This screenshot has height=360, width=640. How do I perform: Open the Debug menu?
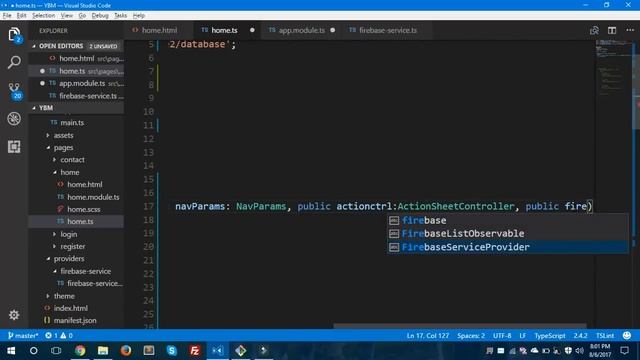click(x=100, y=16)
